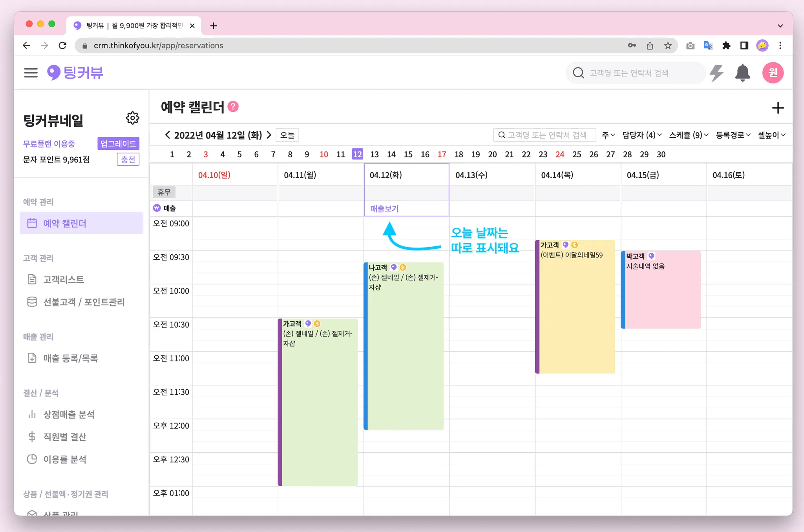Go to next date with right chevron
The height and width of the screenshot is (532, 804).
point(269,135)
